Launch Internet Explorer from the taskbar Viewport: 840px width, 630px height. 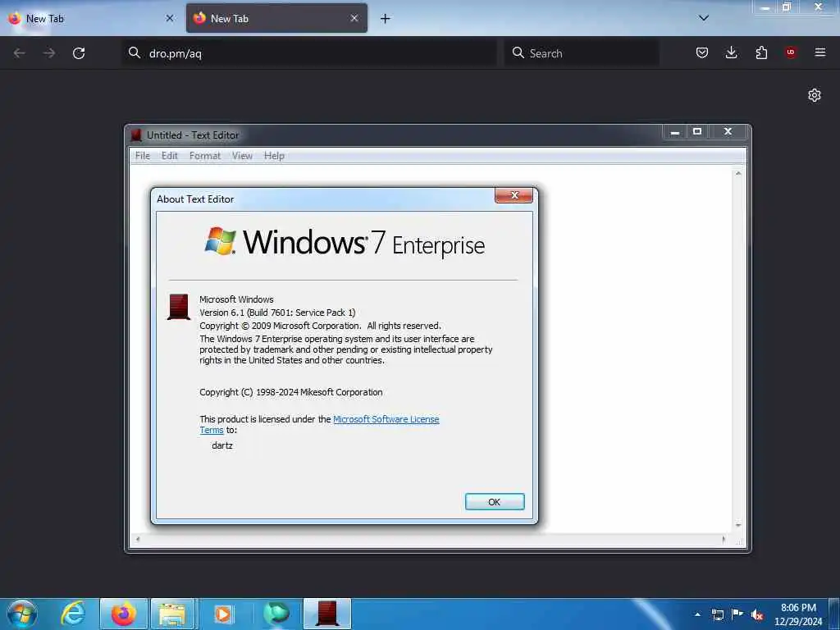[x=73, y=614]
